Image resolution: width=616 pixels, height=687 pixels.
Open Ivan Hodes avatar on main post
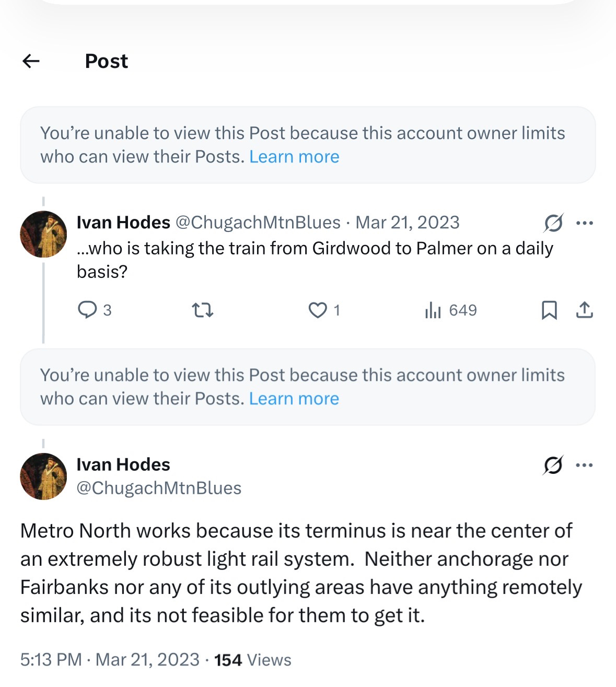(x=43, y=476)
